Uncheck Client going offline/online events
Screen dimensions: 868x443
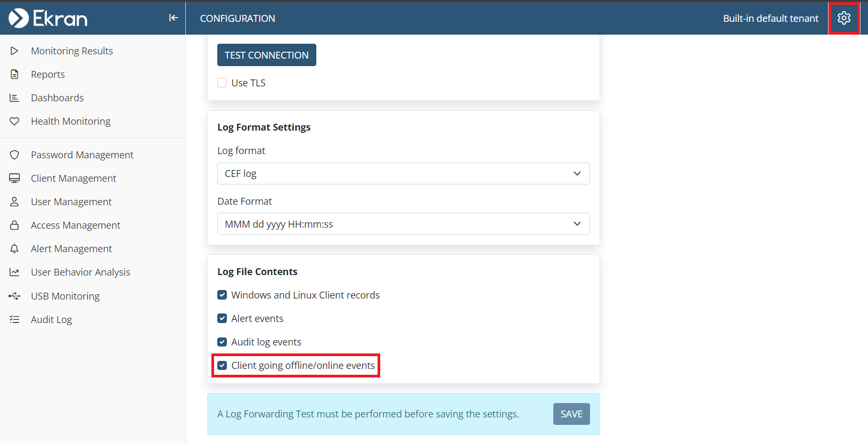222,366
